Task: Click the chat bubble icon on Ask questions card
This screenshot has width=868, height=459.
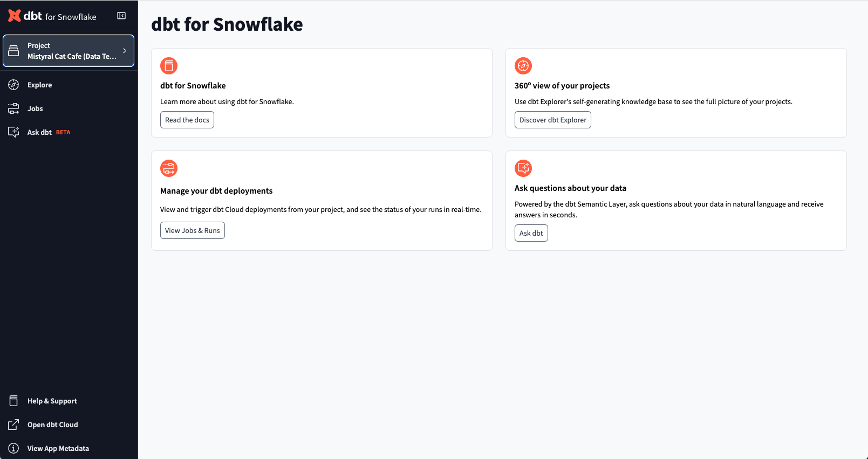Action: [x=523, y=168]
